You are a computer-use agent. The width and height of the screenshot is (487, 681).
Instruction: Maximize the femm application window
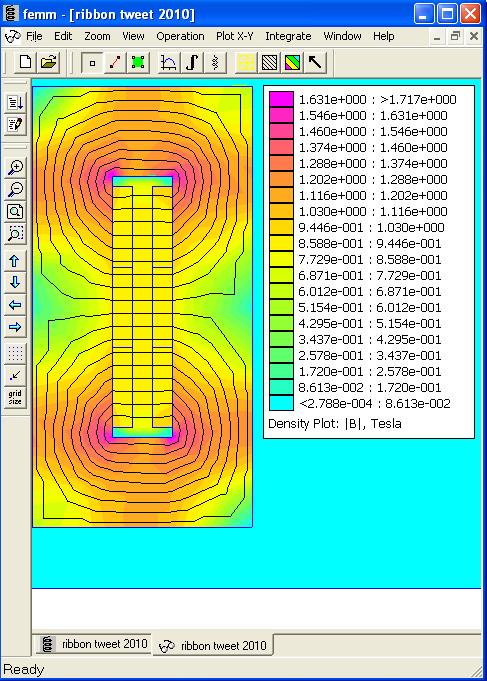tap(447, 13)
